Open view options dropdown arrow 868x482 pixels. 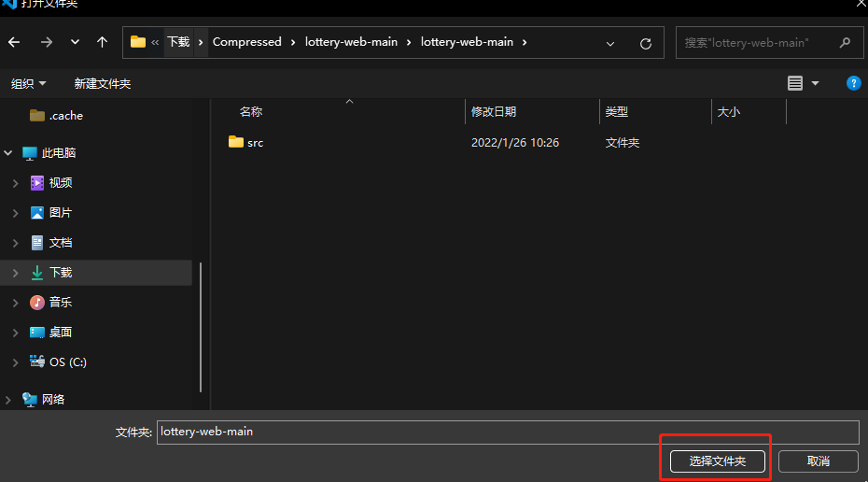(x=815, y=83)
